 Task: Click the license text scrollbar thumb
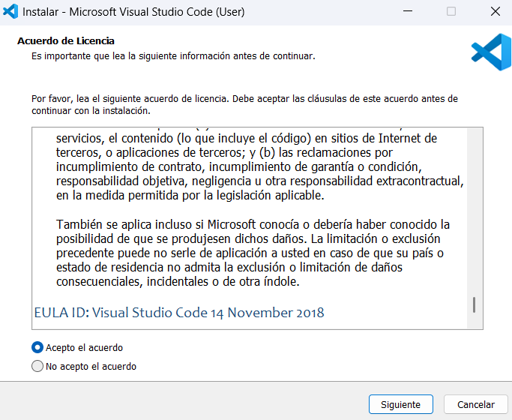[x=474, y=304]
